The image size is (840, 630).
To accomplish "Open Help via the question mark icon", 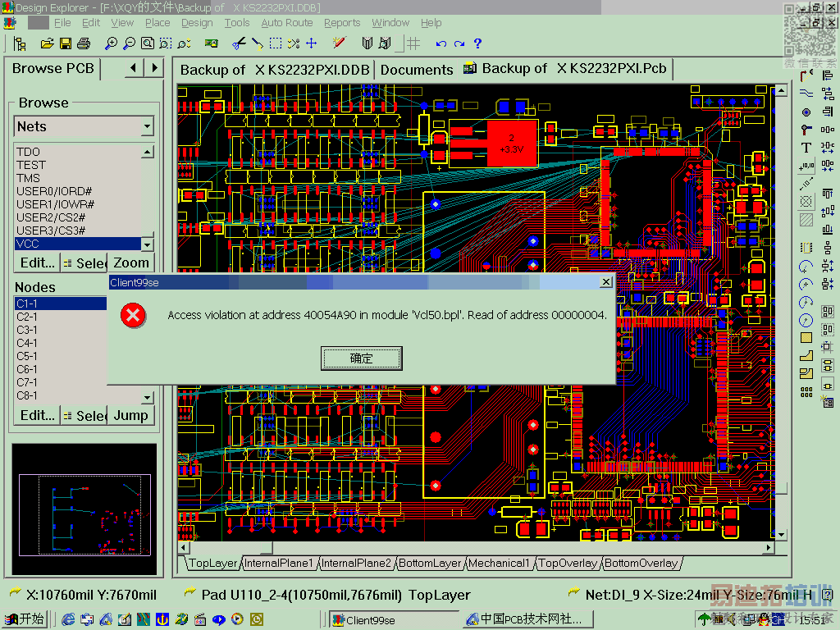I will tap(477, 43).
